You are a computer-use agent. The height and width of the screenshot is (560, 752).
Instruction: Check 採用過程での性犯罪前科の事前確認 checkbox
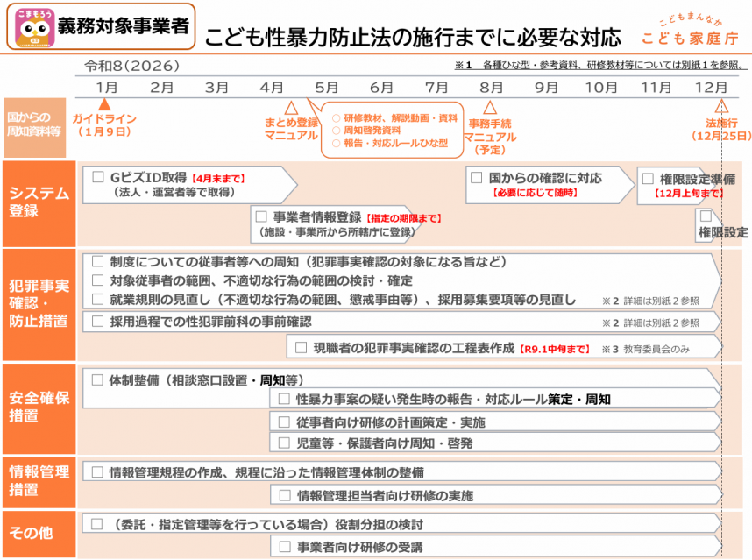[98, 322]
